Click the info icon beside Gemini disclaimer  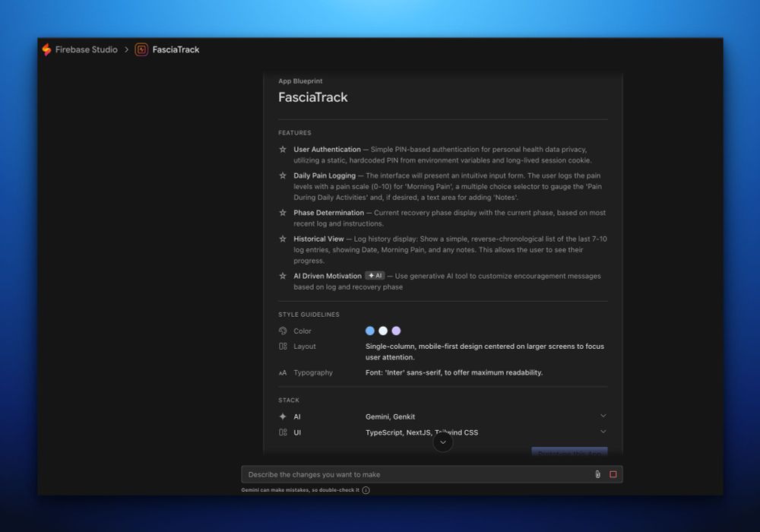(x=366, y=490)
